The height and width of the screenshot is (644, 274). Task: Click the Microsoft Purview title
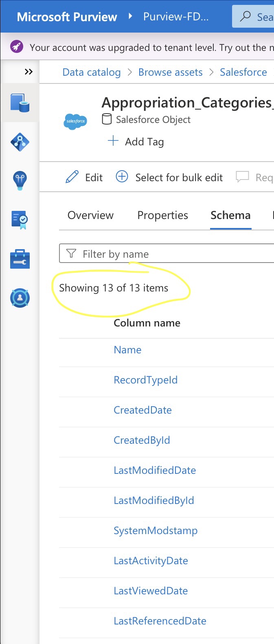[67, 17]
